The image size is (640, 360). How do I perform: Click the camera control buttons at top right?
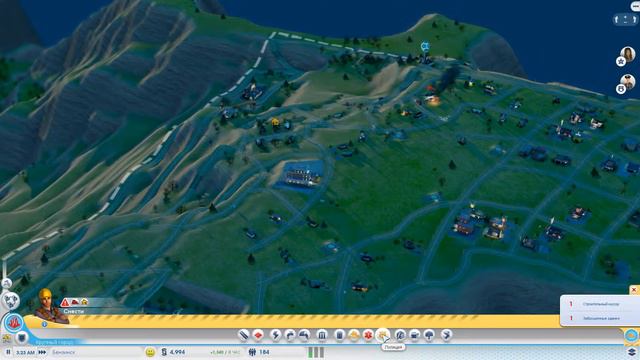[x=625, y=19]
